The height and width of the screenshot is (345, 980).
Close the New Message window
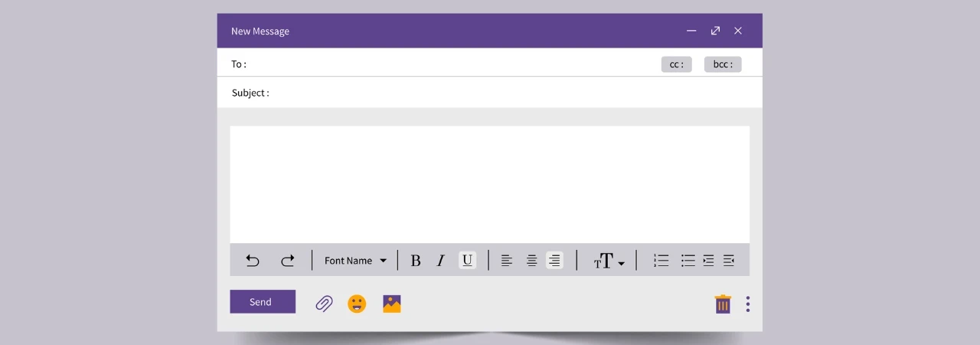click(x=738, y=31)
